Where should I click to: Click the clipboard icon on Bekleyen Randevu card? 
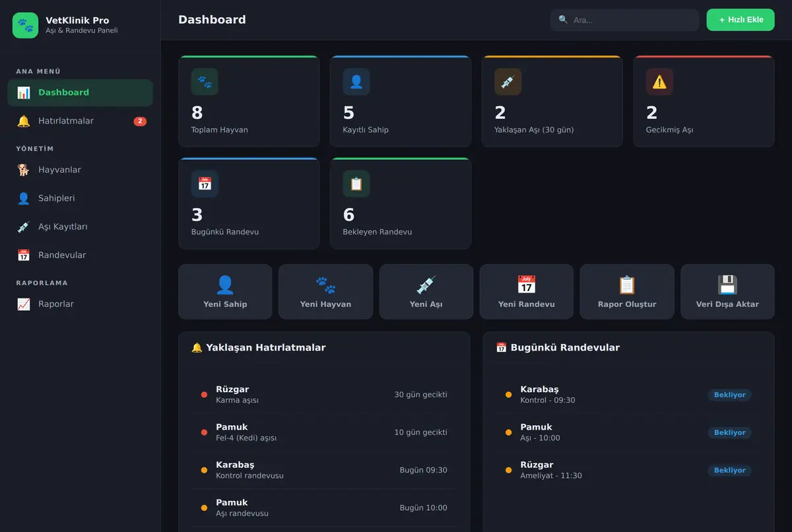(356, 184)
